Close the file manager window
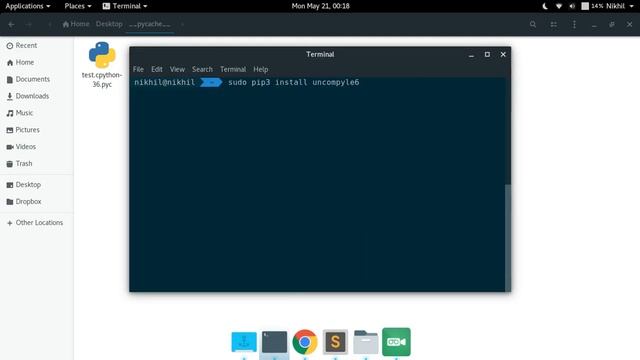The height and width of the screenshot is (360, 640). click(629, 24)
